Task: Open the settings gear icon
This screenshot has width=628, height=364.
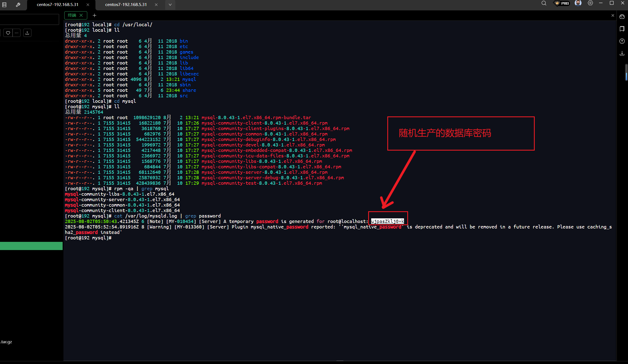Action: [x=590, y=4]
